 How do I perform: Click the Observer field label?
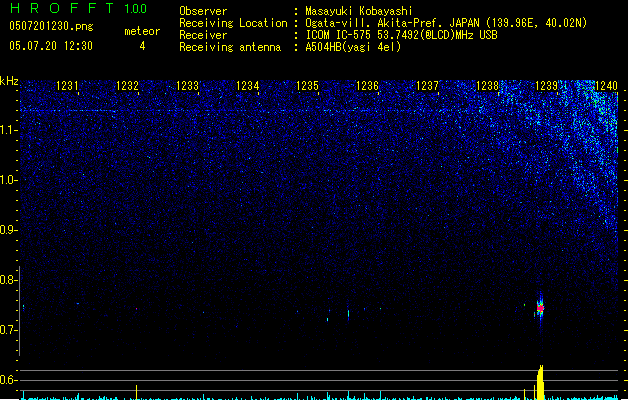click(203, 11)
